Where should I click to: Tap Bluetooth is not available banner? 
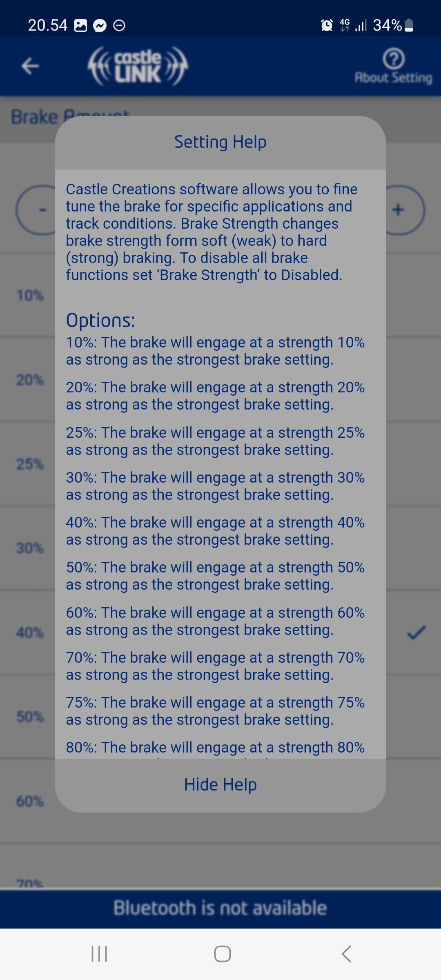220,908
